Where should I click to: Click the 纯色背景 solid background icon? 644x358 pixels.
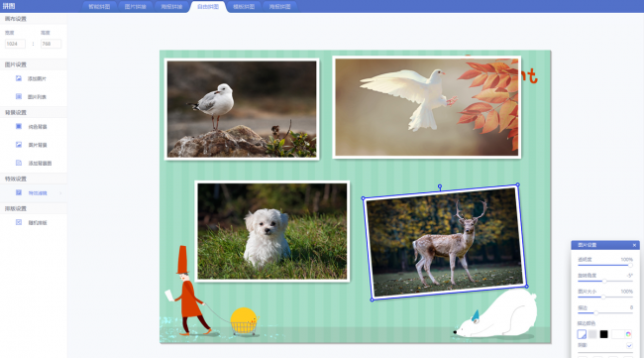[x=19, y=127]
